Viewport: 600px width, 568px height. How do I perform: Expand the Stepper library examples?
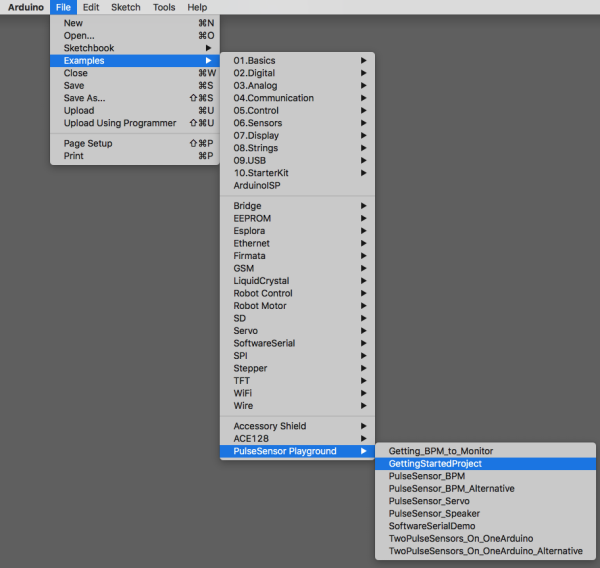click(x=297, y=369)
